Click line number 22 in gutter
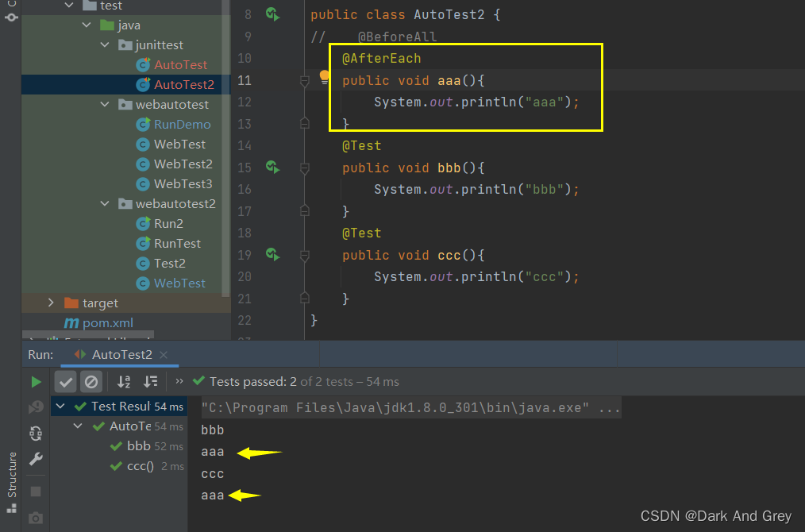The image size is (805, 532). pos(245,321)
